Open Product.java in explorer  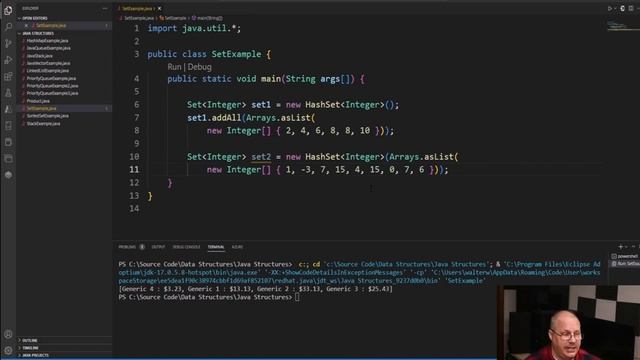38,101
